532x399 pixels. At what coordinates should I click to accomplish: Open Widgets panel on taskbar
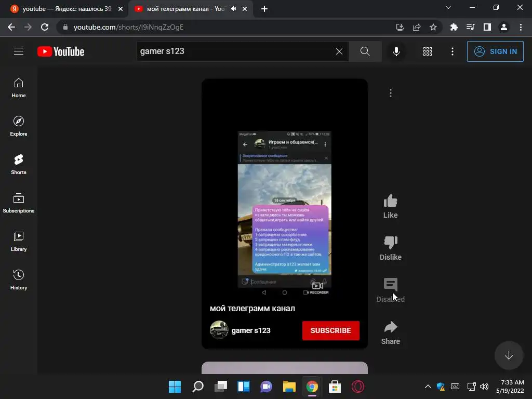(244, 387)
